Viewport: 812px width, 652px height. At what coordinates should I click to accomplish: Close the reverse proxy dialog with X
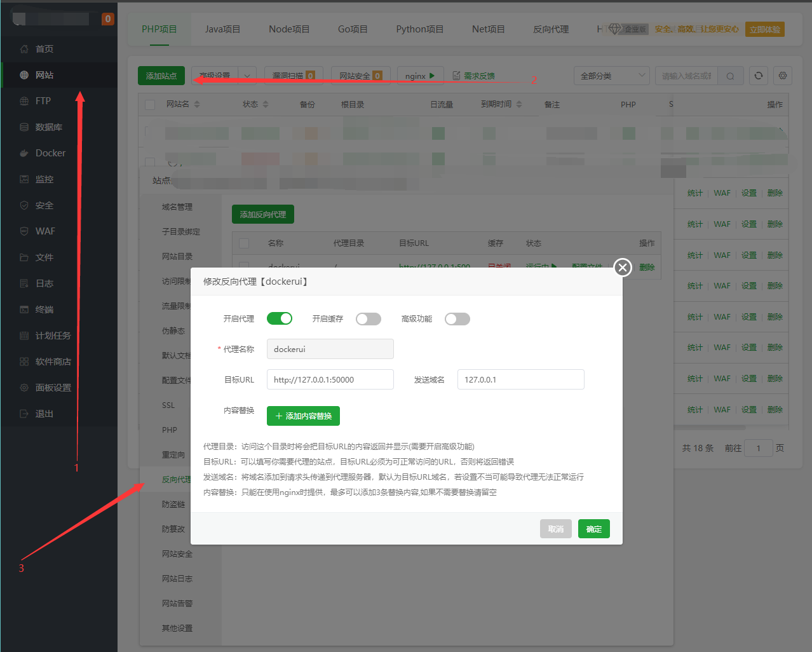pyautogui.click(x=623, y=268)
